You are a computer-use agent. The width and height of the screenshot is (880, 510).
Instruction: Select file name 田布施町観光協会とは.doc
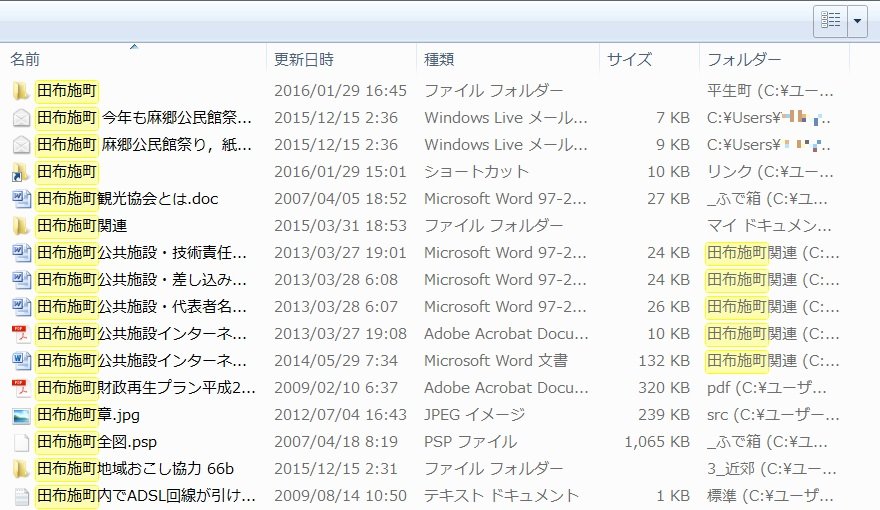(x=127, y=199)
